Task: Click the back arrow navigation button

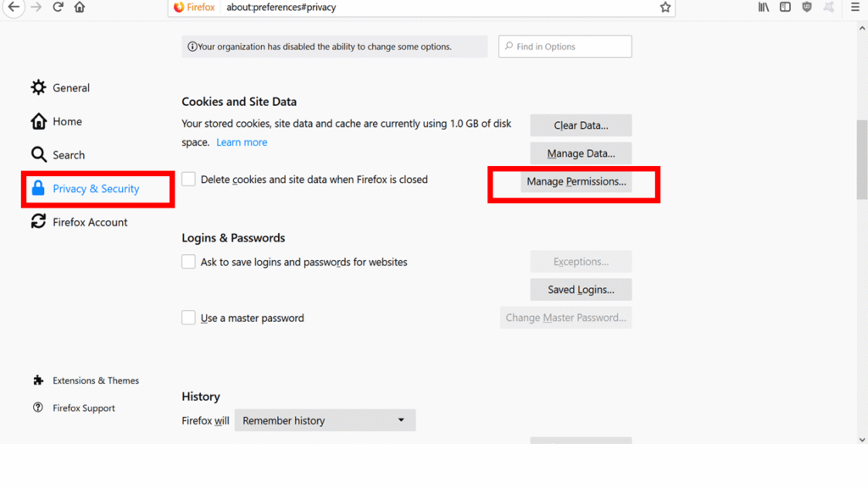Action: 14,8
